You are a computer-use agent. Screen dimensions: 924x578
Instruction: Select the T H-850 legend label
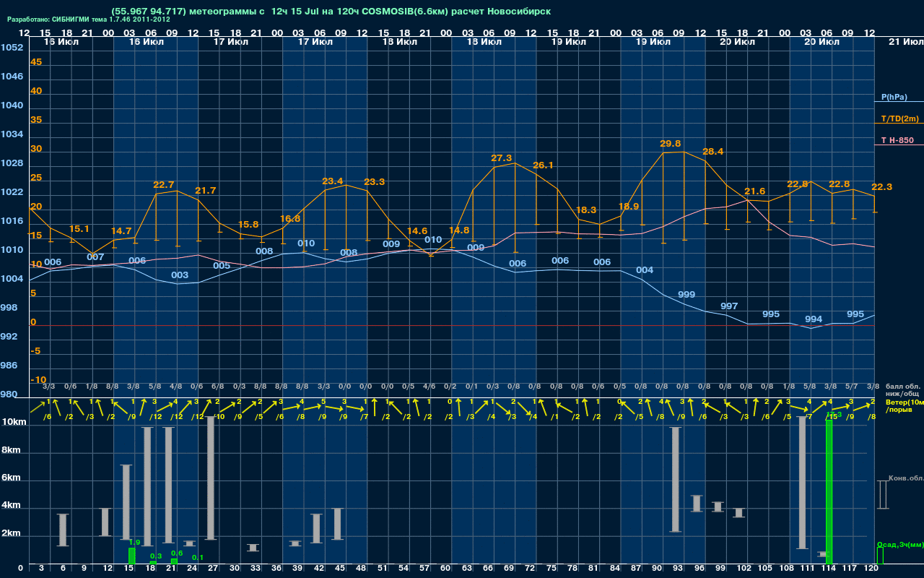point(897,140)
